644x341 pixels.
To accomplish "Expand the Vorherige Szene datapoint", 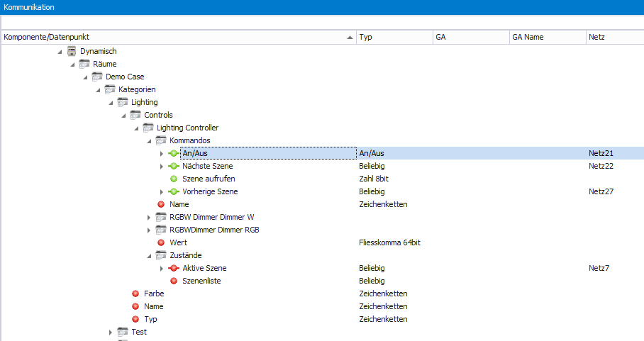I will coord(162,191).
